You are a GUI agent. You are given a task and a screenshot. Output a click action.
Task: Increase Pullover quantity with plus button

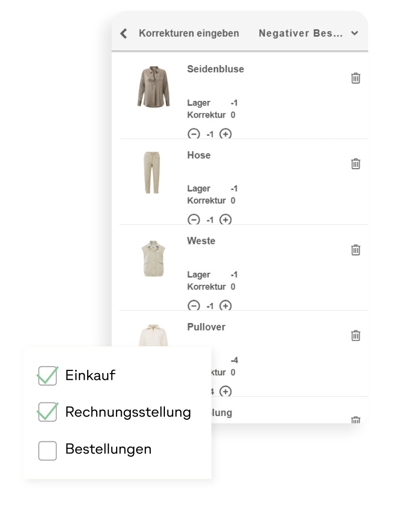click(x=225, y=391)
